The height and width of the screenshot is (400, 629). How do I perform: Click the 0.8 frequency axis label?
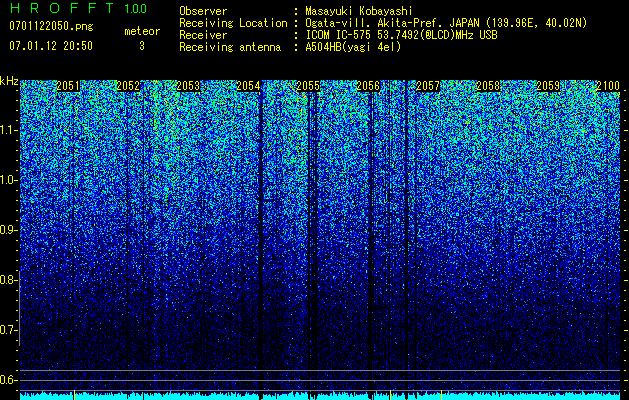8,280
